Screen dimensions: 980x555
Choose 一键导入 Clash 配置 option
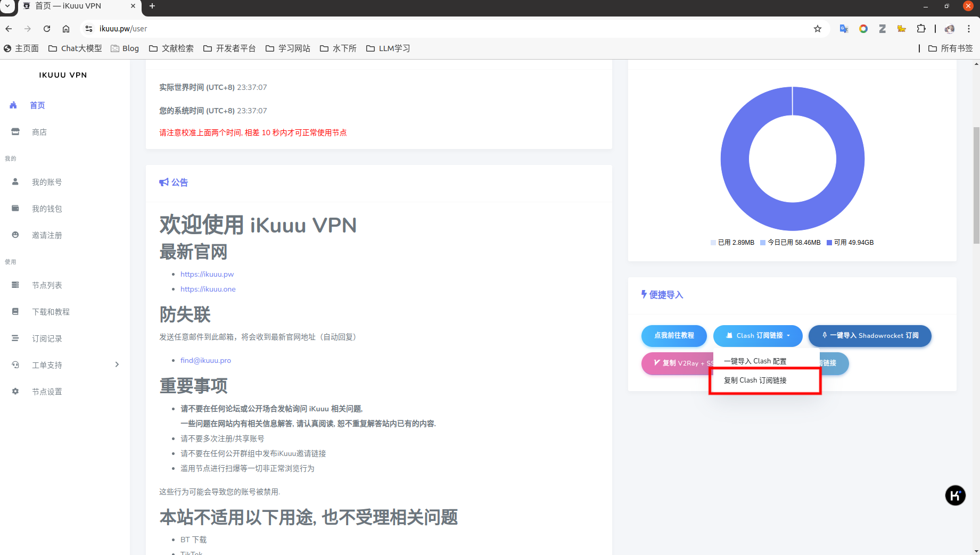tap(755, 361)
